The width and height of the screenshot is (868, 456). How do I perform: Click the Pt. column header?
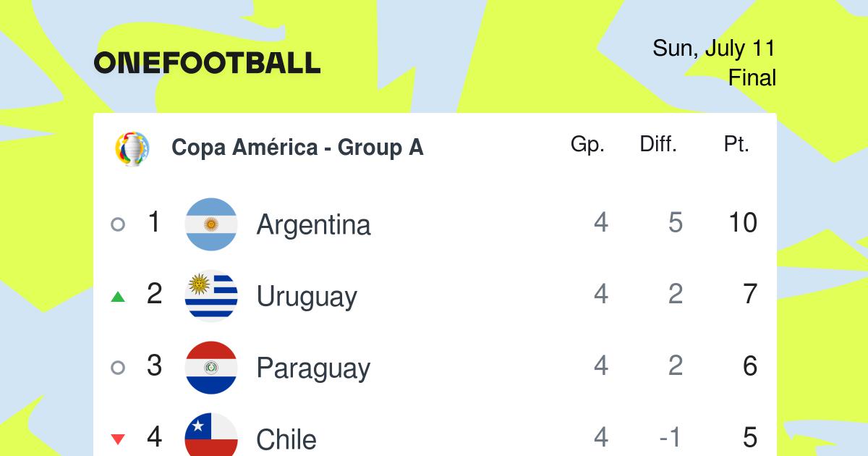pos(736,145)
